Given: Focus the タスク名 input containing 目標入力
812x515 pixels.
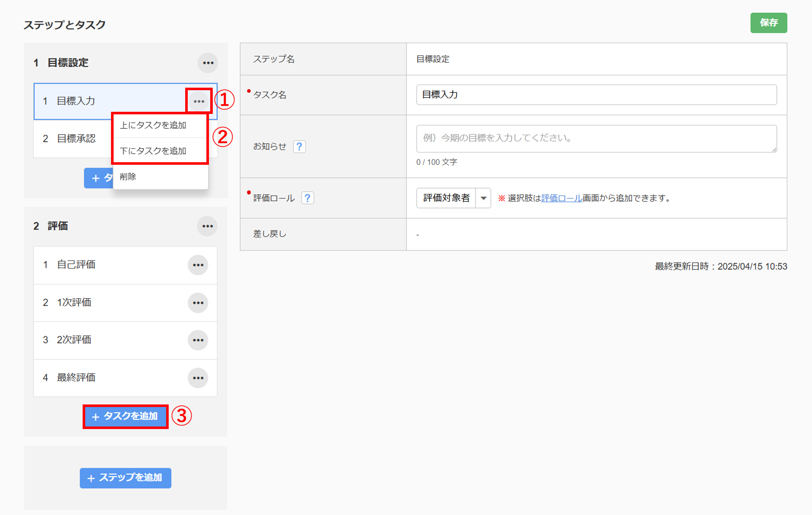Looking at the screenshot, I should click(x=596, y=94).
